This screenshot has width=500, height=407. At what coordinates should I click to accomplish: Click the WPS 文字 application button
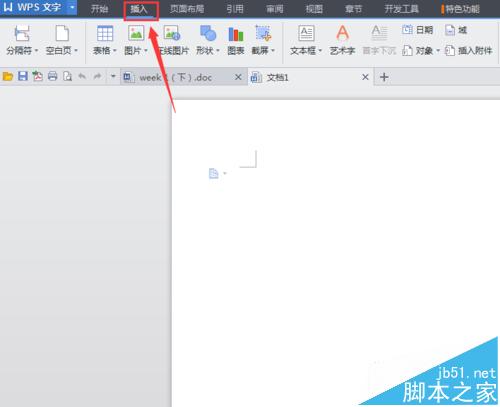coord(33,7)
